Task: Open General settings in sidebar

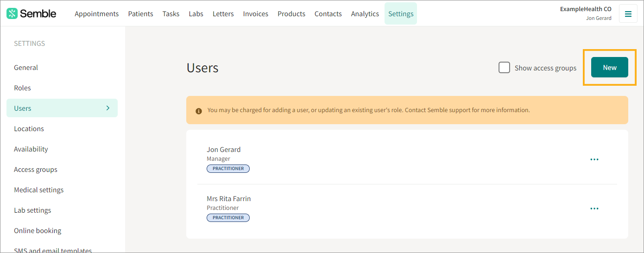Action: coord(26,68)
